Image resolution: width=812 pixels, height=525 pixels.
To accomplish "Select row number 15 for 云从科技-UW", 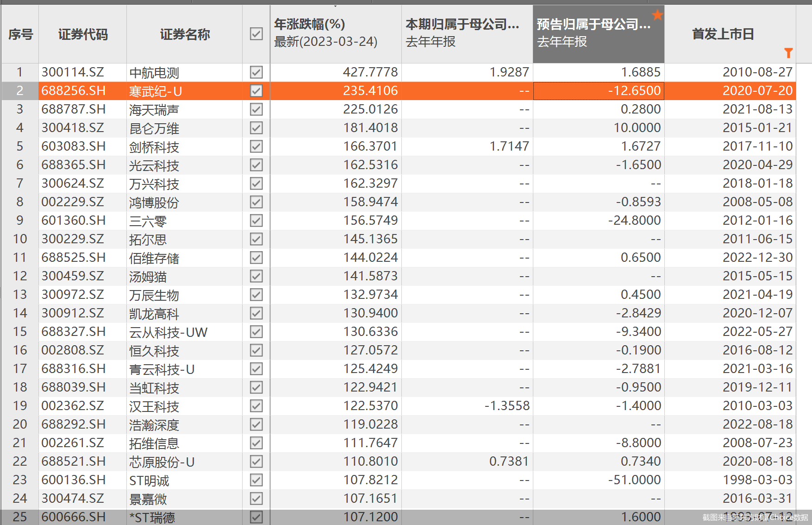I will coord(20,332).
